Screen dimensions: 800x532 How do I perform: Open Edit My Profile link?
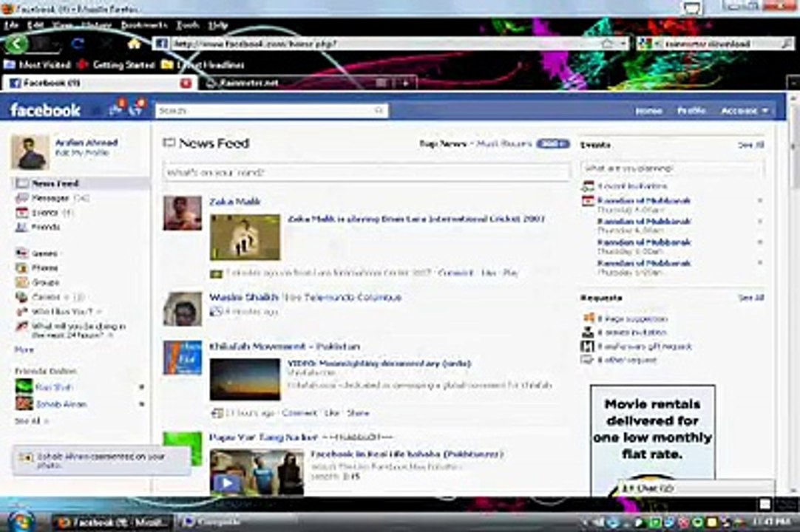pos(82,152)
